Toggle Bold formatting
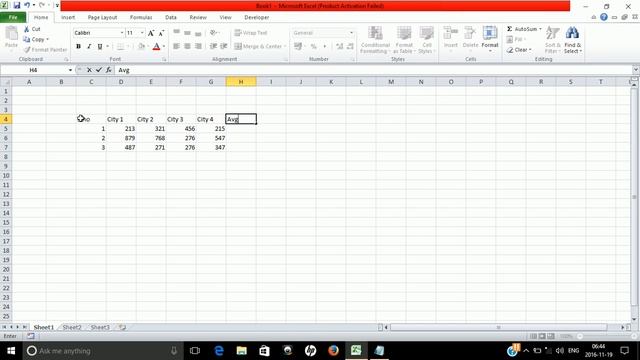 (78, 47)
